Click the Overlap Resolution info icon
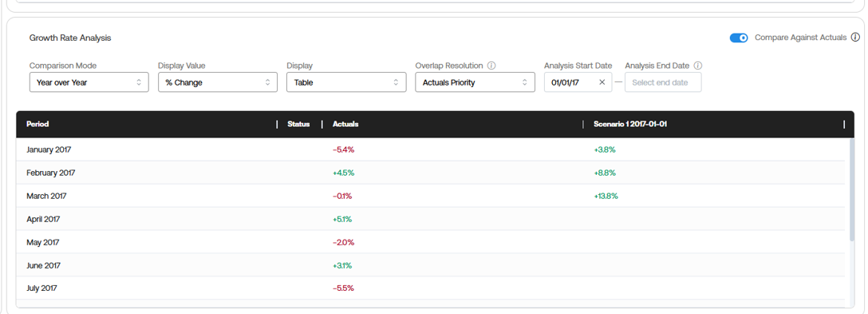 (491, 66)
